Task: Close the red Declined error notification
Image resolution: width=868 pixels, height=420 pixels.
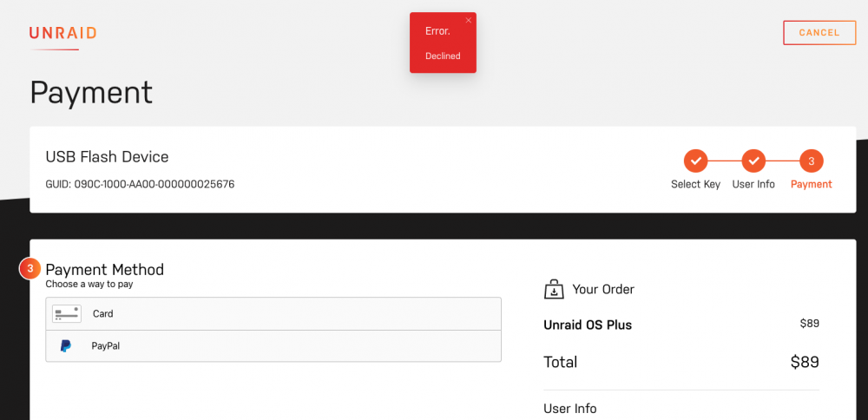Action: pos(469,21)
